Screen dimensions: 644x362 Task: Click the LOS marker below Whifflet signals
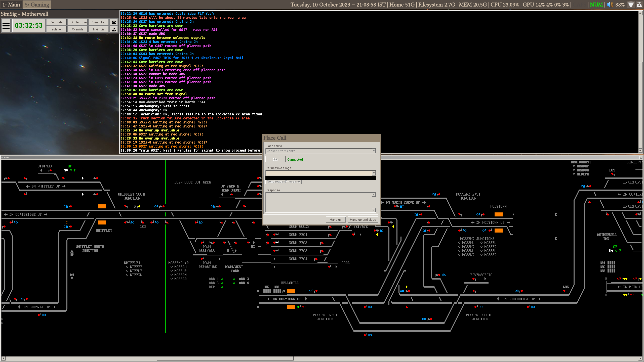(143, 227)
